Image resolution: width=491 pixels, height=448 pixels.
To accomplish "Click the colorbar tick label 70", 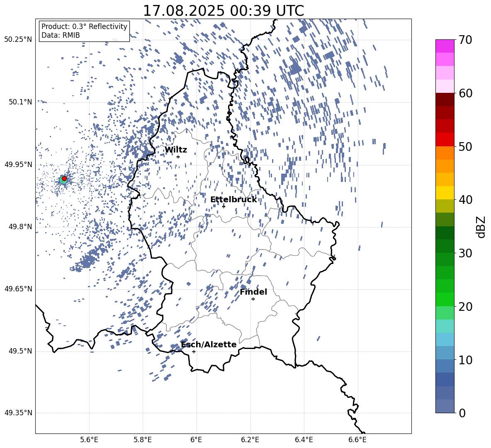I will 465,40.
